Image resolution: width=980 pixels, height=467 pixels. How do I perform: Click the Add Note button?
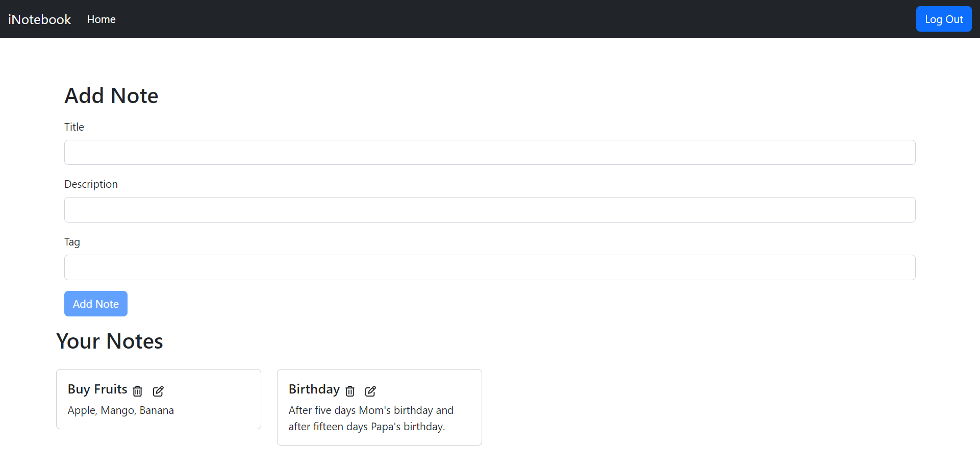95,303
